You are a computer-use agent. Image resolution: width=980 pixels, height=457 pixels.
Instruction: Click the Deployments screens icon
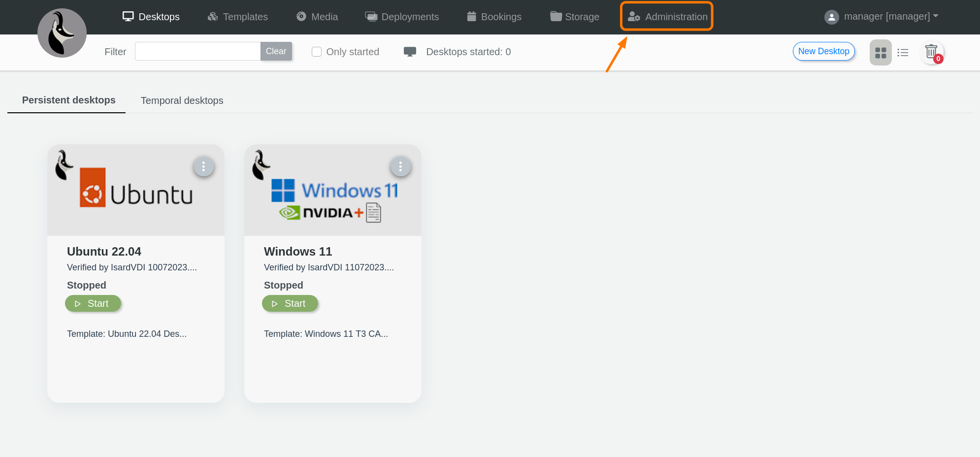point(371,17)
